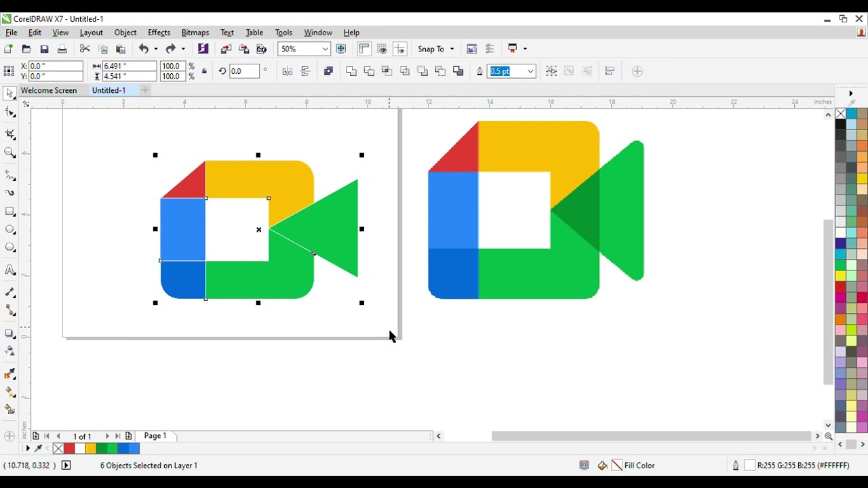Click the Export icon

243,49
